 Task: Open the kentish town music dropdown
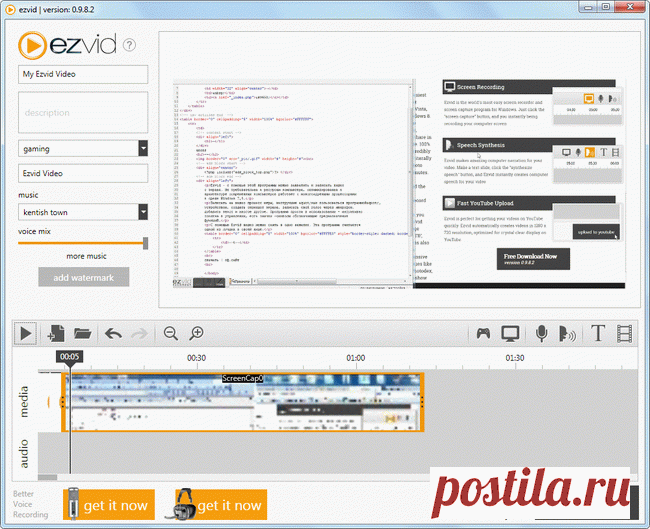coord(143,212)
